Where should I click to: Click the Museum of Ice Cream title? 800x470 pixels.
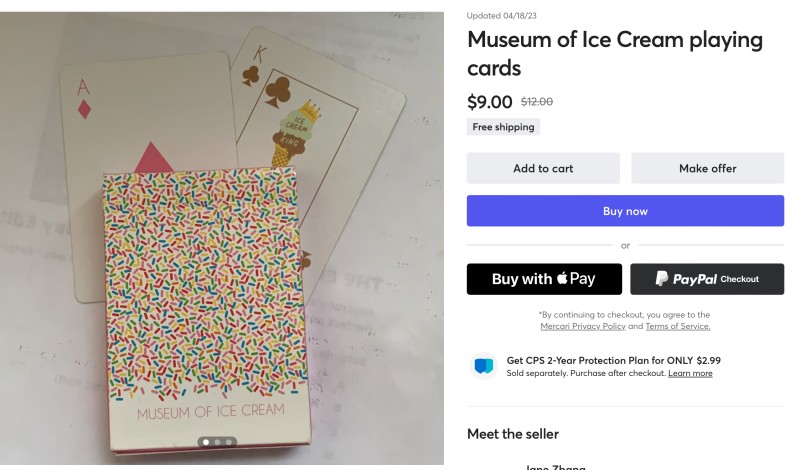click(614, 54)
